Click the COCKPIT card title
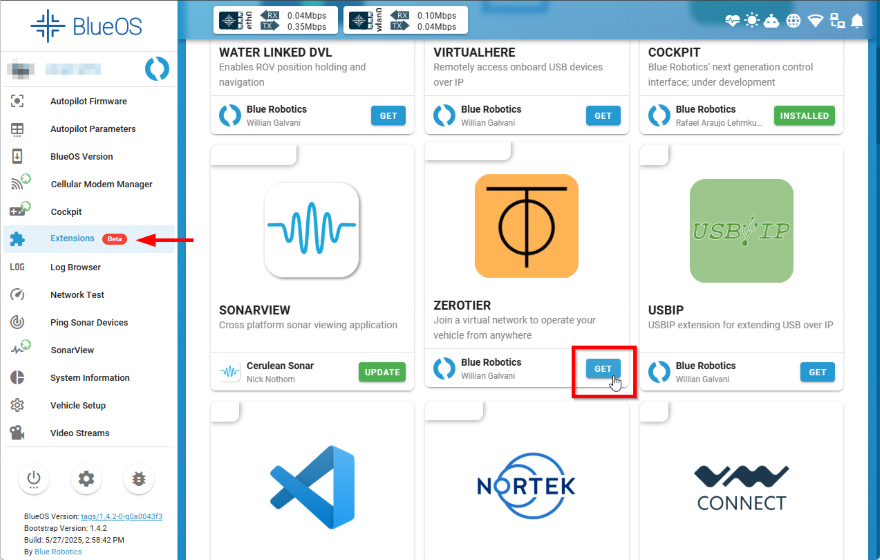This screenshot has width=880, height=560. click(674, 52)
